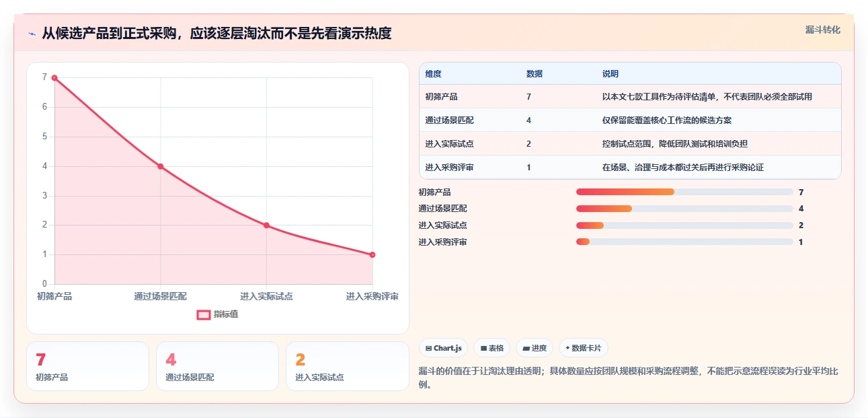
Task: Click the 初筛产品 progress bar
Action: point(684,193)
